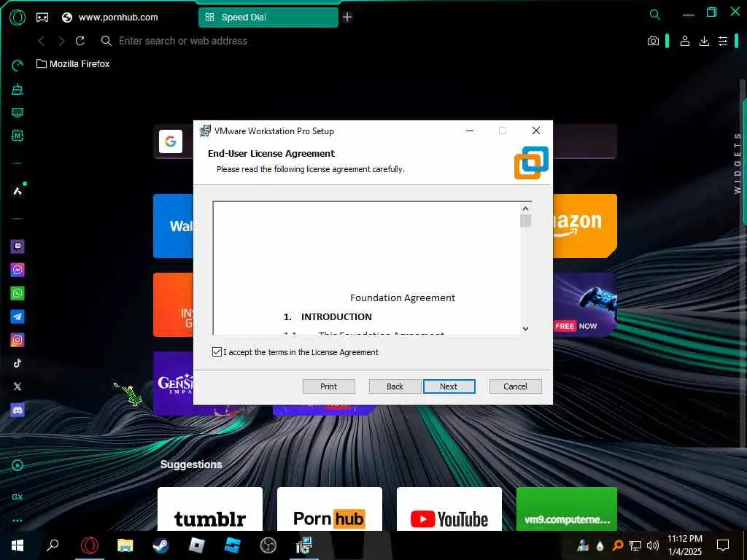This screenshot has width=747, height=560.
Task: Open the volume control in system tray
Action: [x=653, y=545]
